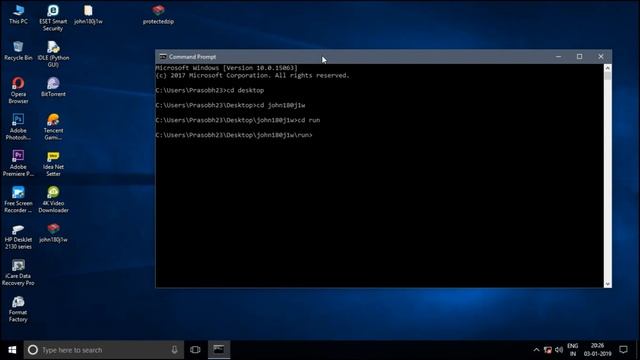Viewport: 640px width, 360px height.
Task: Click the line ending 'cd run'
Action: tap(238, 120)
